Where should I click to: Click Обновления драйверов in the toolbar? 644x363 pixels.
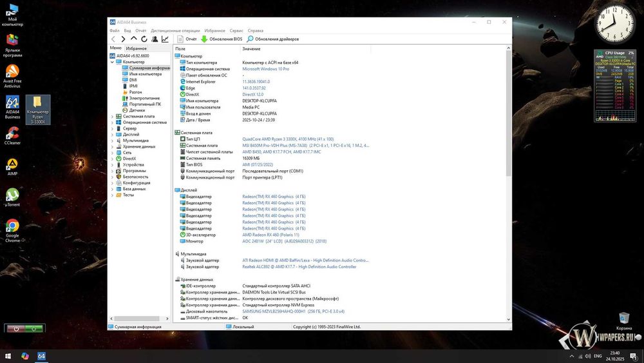[x=272, y=39]
